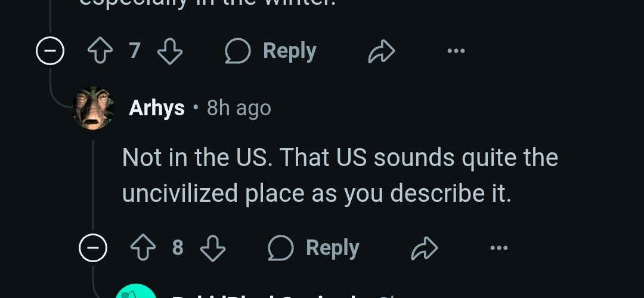Click the comment text about the uncivilized place

click(340, 175)
